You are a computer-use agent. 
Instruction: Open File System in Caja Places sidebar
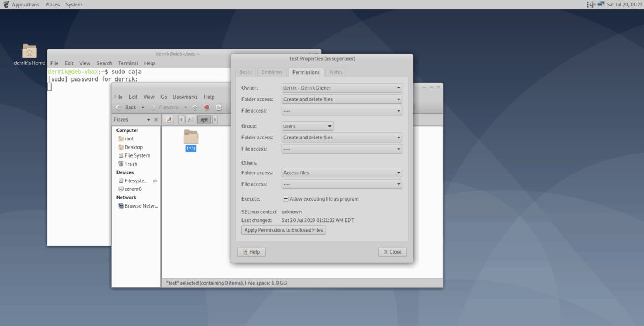[134, 155]
